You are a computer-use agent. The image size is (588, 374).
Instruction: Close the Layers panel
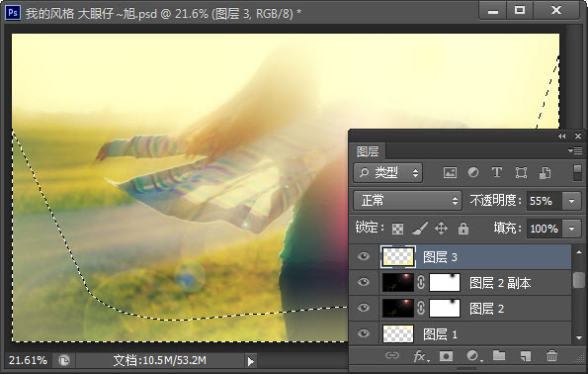click(x=578, y=136)
